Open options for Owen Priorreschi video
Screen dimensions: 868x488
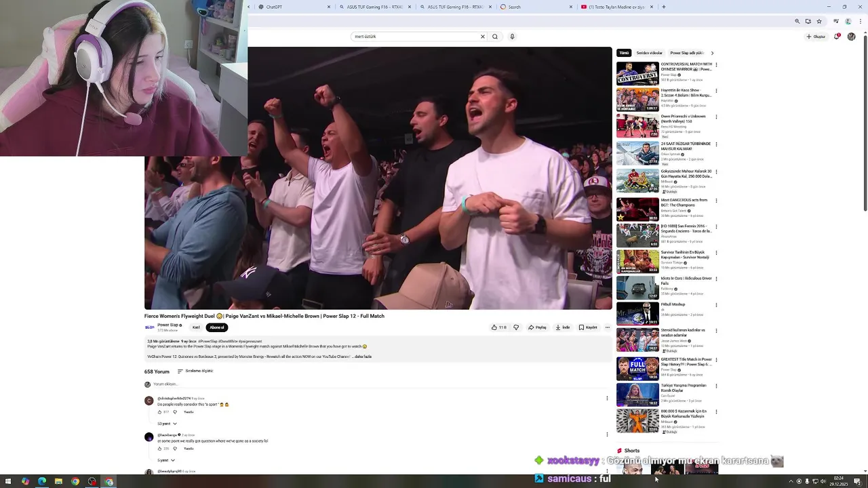coord(716,117)
